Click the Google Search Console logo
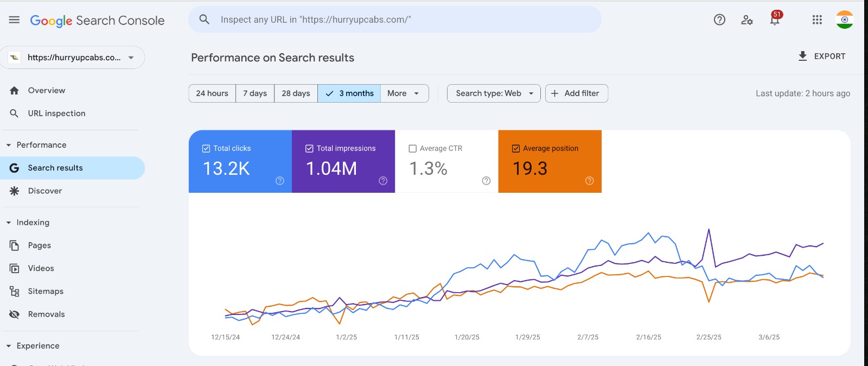 97,21
